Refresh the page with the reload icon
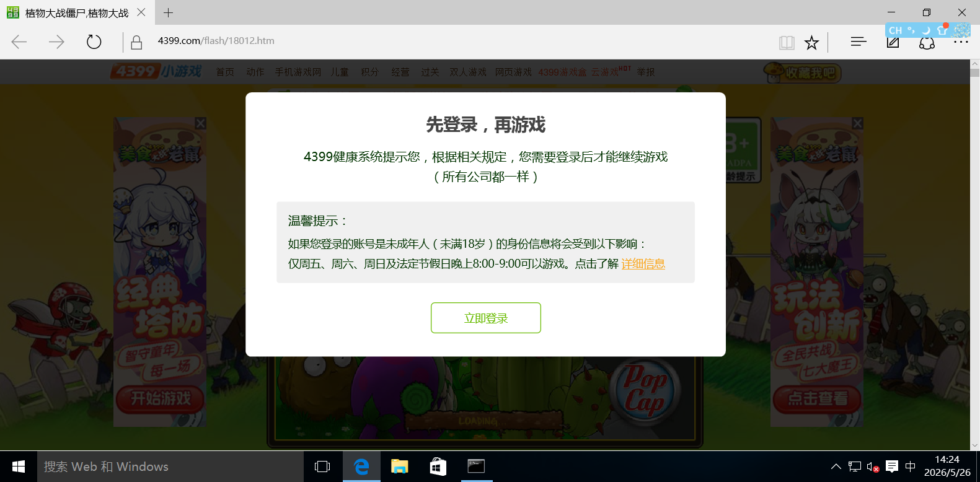The width and height of the screenshot is (980, 482). (94, 42)
